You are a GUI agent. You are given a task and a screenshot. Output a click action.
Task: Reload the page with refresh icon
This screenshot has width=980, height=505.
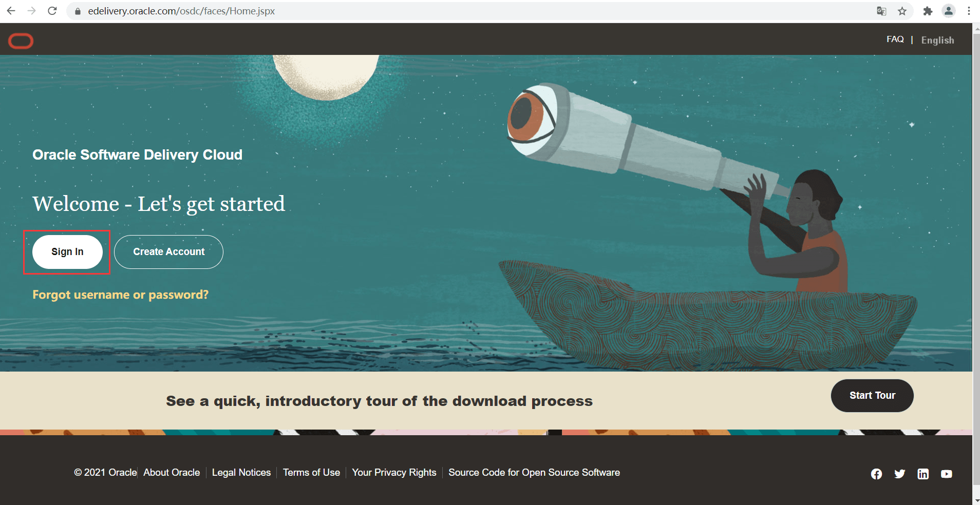point(52,11)
